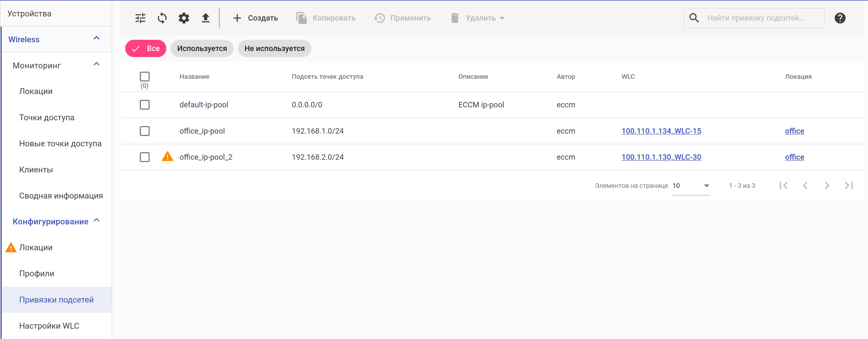Go to the last page arrow
Viewport: 868px width, 339px height.
pos(849,185)
